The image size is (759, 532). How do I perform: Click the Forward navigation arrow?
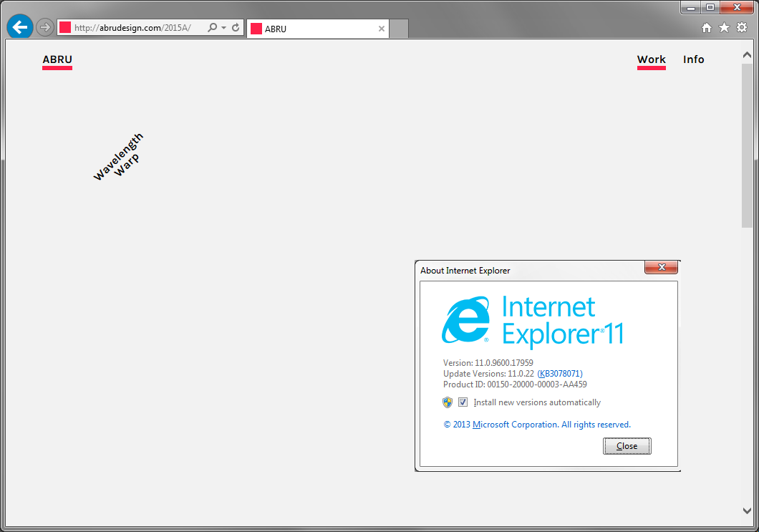pyautogui.click(x=44, y=26)
